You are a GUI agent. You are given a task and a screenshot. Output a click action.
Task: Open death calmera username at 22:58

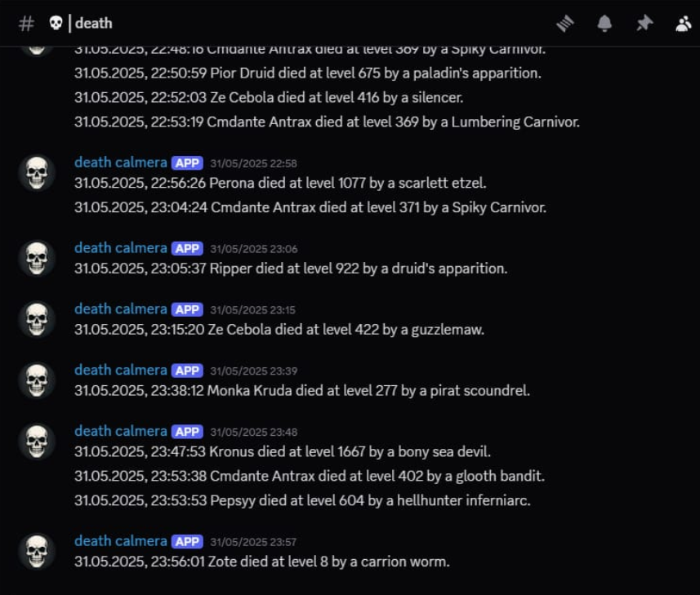click(120, 162)
